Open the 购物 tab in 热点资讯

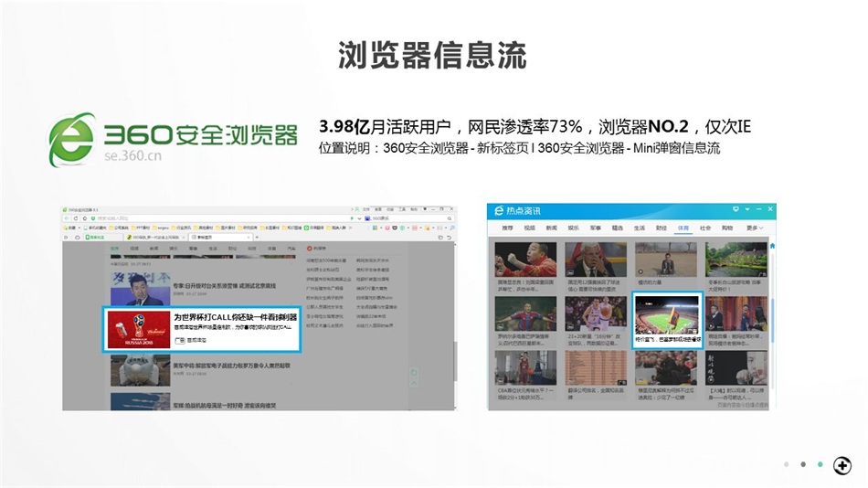point(727,228)
